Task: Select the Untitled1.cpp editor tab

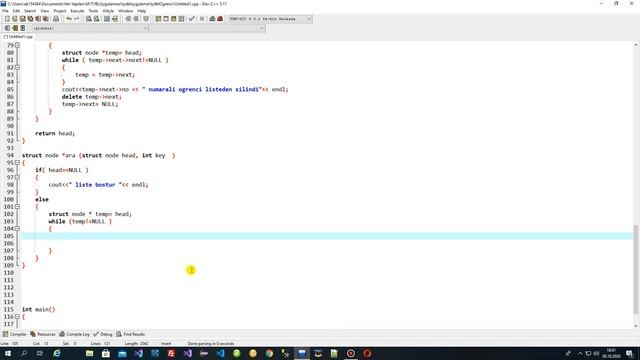Action: (18, 37)
